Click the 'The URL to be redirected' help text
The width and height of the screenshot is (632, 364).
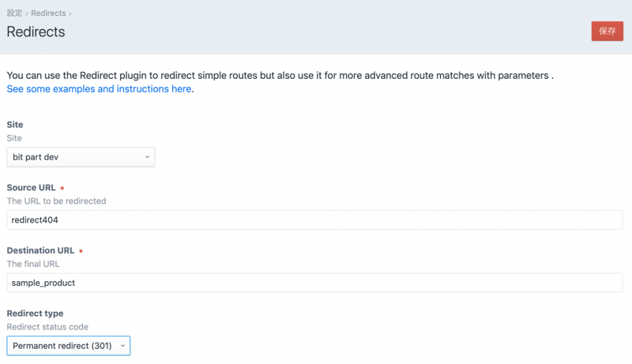click(56, 201)
